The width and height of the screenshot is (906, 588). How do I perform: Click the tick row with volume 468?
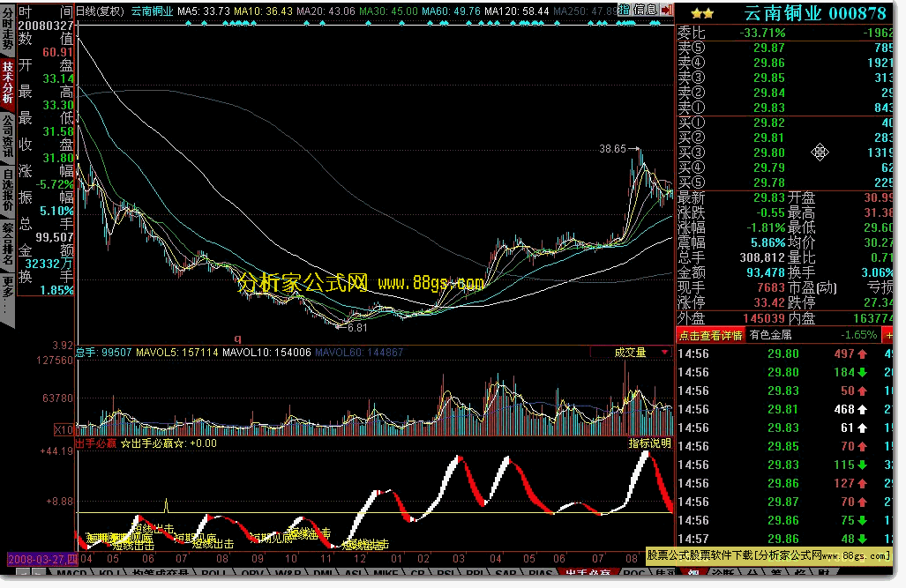784,409
